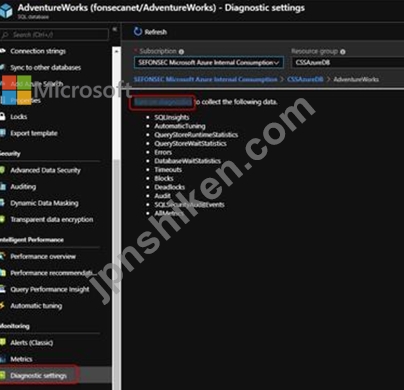Click the subscription breadcrumb link
This screenshot has width=404, height=390.
pyautogui.click(x=205, y=79)
